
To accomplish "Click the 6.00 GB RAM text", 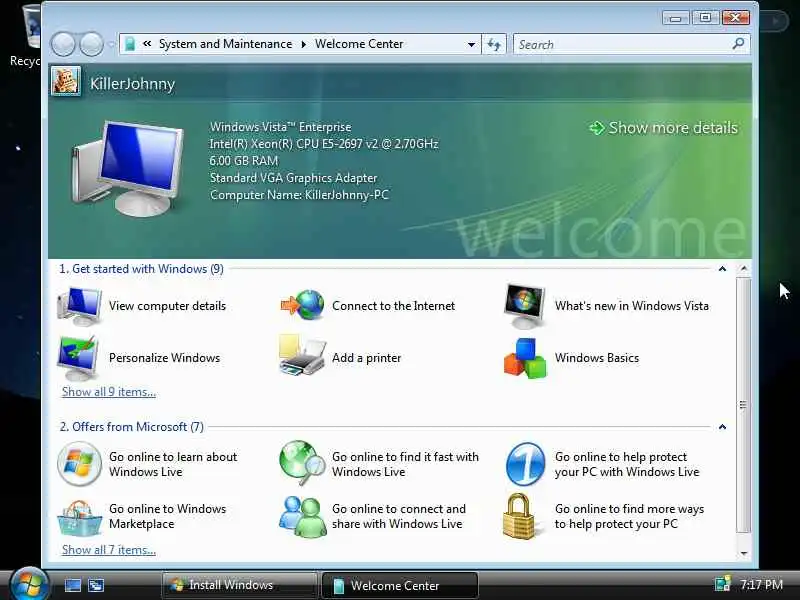I will tap(244, 161).
